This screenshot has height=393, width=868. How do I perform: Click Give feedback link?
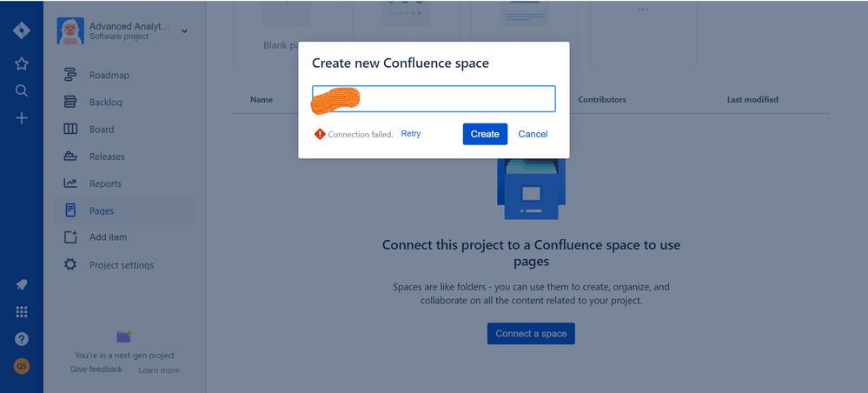point(96,370)
